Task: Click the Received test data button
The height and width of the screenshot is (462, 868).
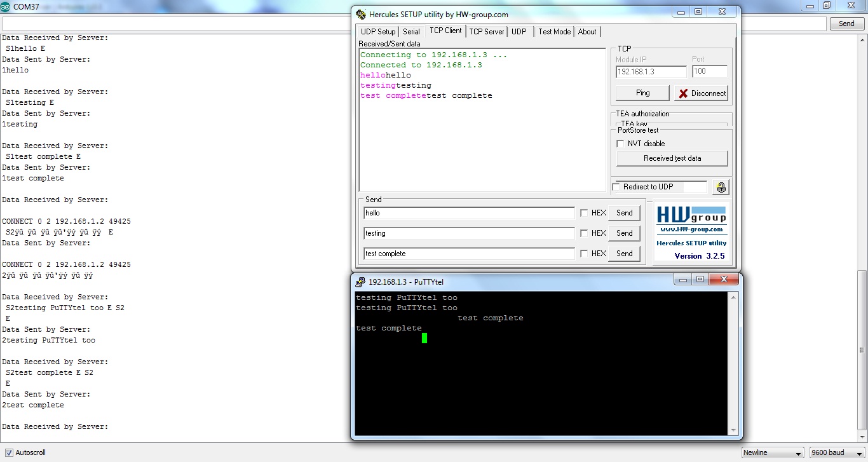Action: [x=672, y=158]
